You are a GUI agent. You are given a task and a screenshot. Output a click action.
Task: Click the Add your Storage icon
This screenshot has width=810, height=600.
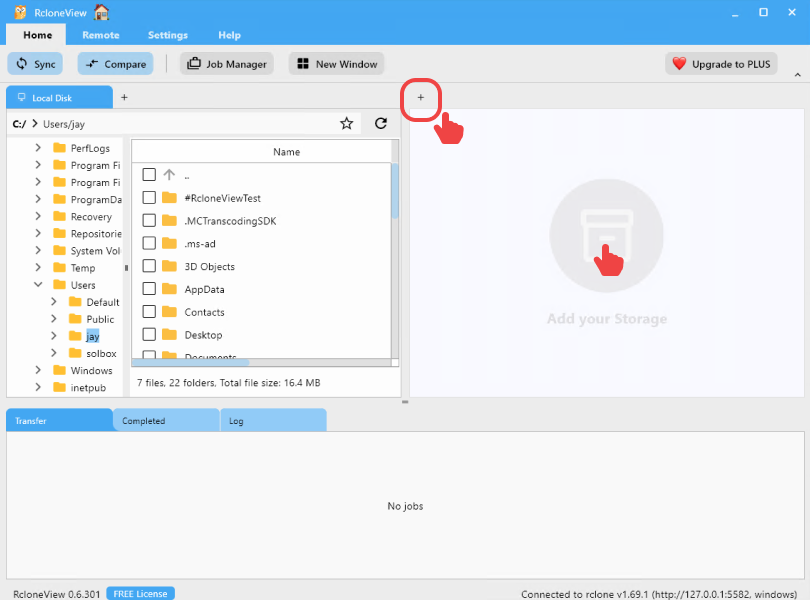pyautogui.click(x=606, y=236)
